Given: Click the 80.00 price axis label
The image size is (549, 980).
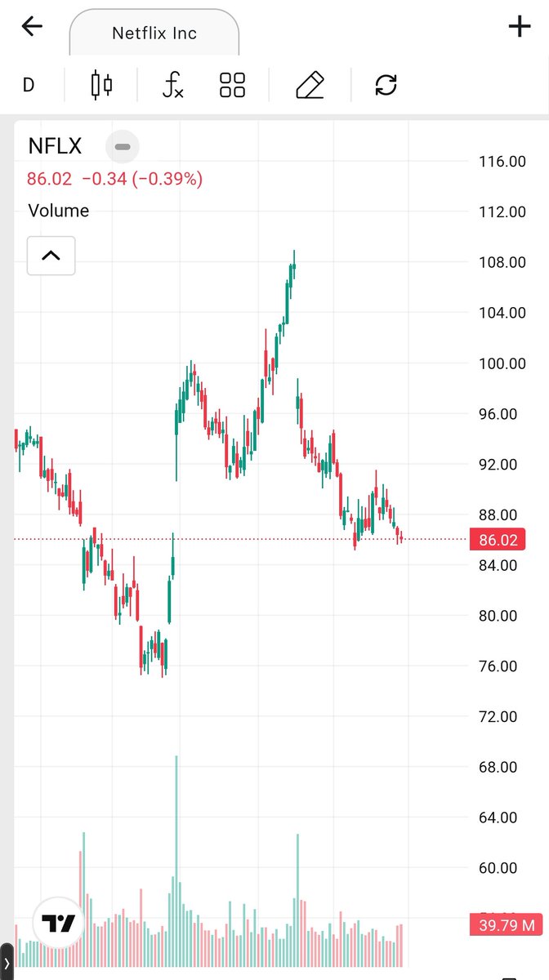Looking at the screenshot, I should tap(498, 616).
